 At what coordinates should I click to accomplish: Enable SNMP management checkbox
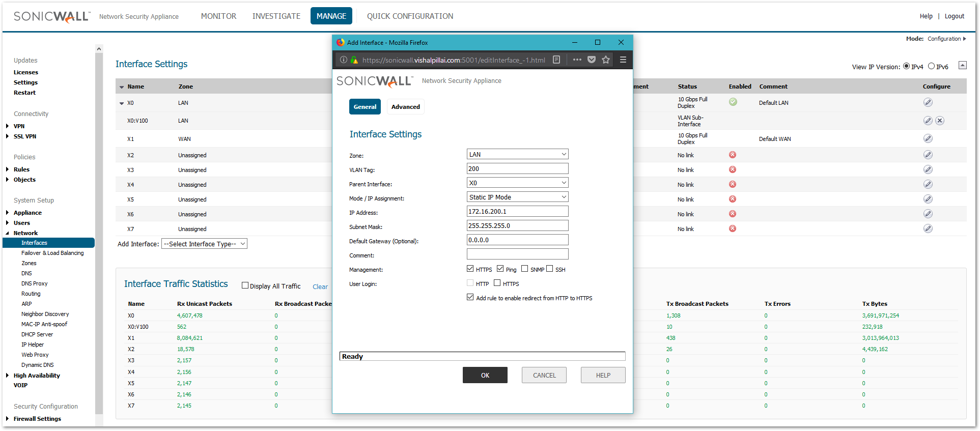[524, 269]
